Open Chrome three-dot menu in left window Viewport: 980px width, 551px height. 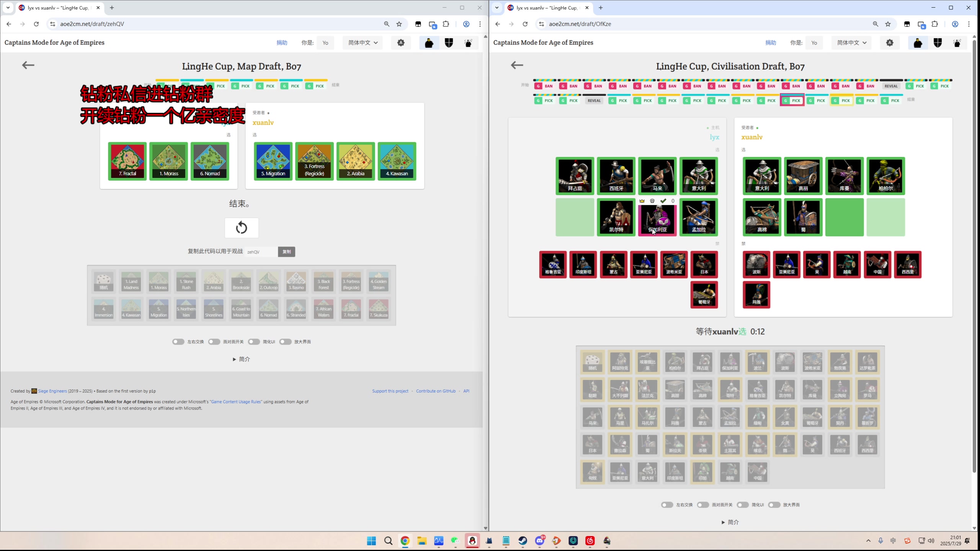pos(480,24)
